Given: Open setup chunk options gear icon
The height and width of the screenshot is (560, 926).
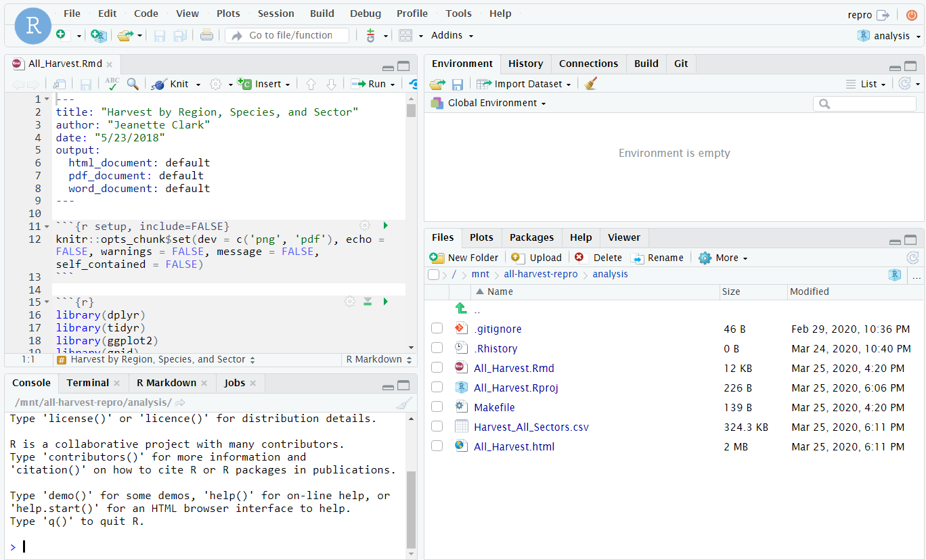Looking at the screenshot, I should coord(365,225).
